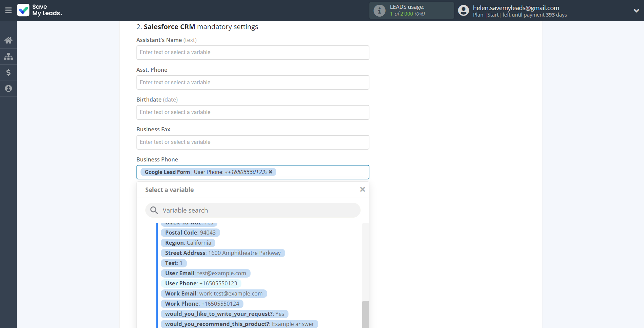Image resolution: width=644 pixels, height=328 pixels.
Task: Click the LEADS usage info icon
Action: coord(380,10)
